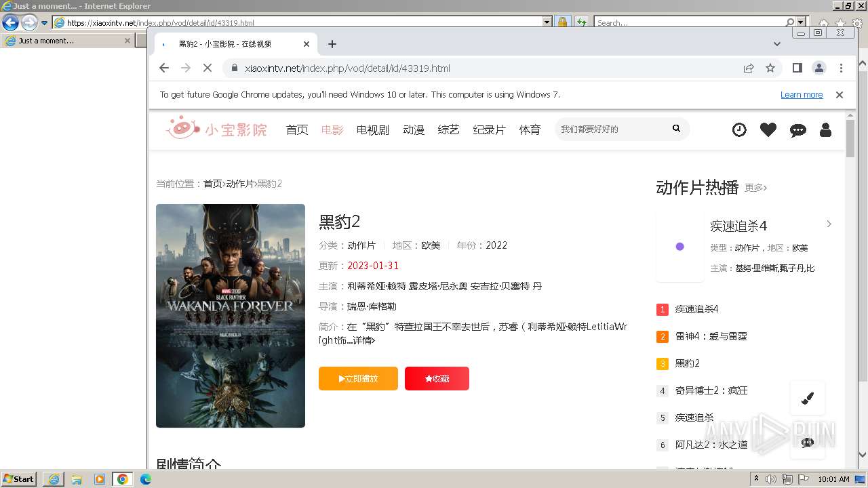Go back using Chrome's back arrow
Viewport: 868px width, 488px height.
(164, 68)
